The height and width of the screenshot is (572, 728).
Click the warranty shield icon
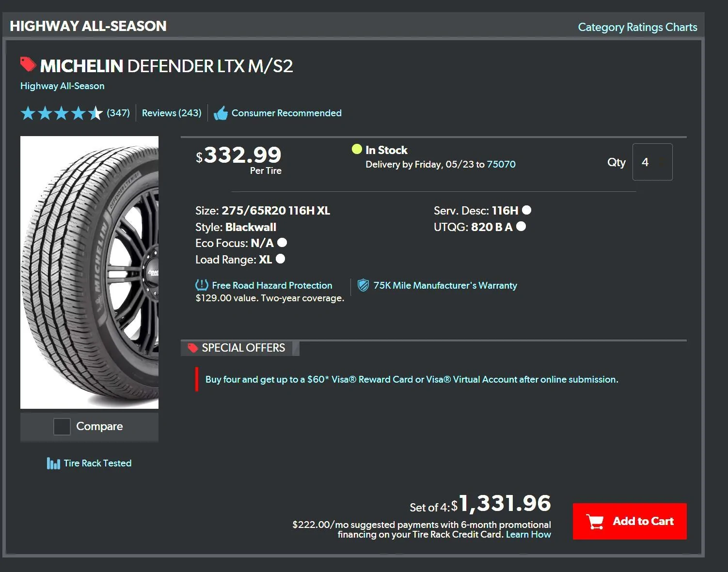(x=363, y=285)
